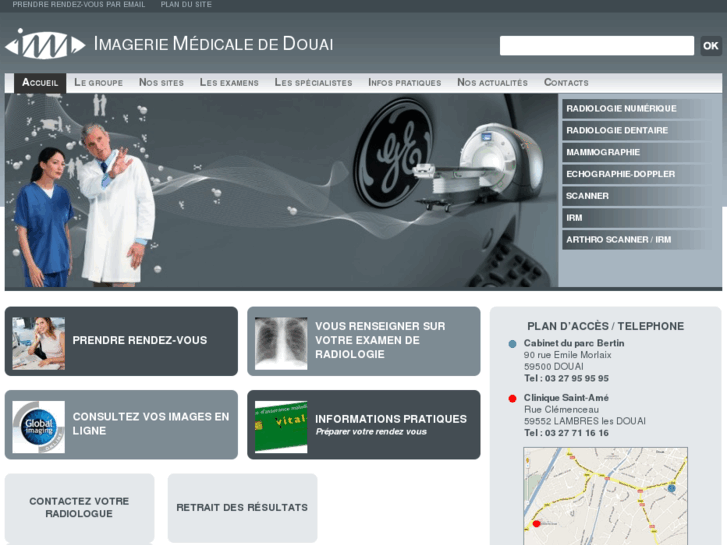Open the Les examens menu
The image size is (727, 545).
coord(229,83)
